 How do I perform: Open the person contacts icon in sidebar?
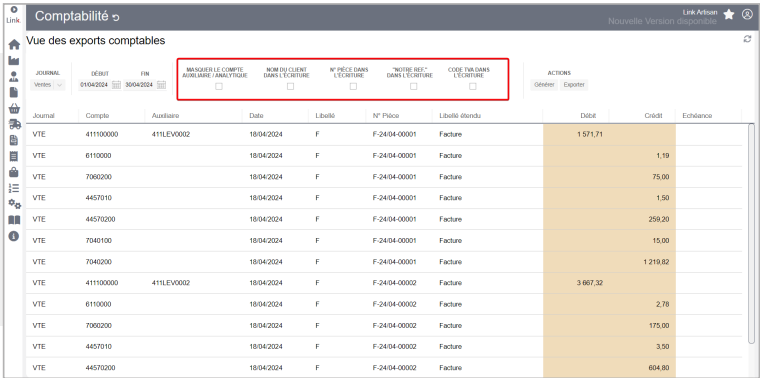tap(14, 76)
